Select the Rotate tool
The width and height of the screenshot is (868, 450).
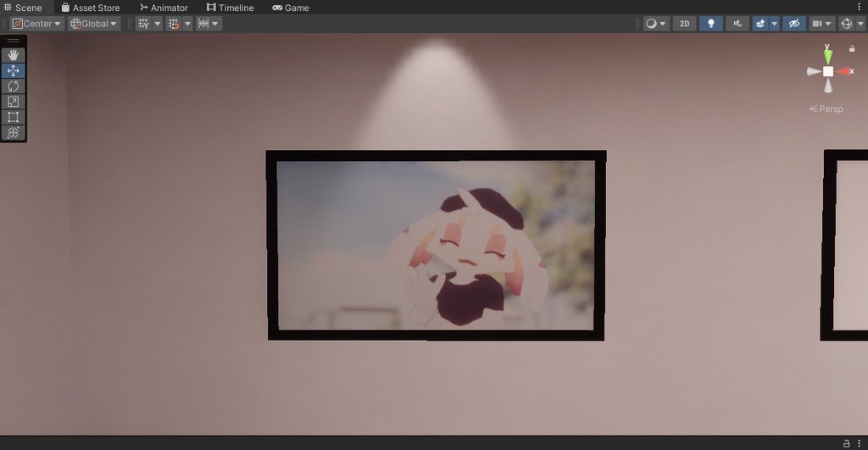click(14, 86)
